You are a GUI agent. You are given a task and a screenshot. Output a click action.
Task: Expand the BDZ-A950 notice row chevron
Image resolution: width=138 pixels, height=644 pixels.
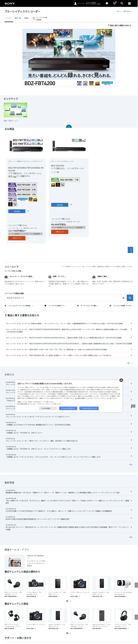[131, 349]
